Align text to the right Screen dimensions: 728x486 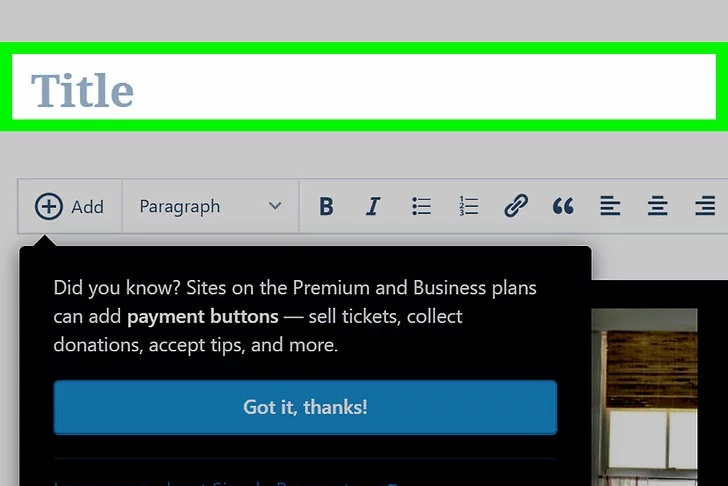(x=705, y=207)
